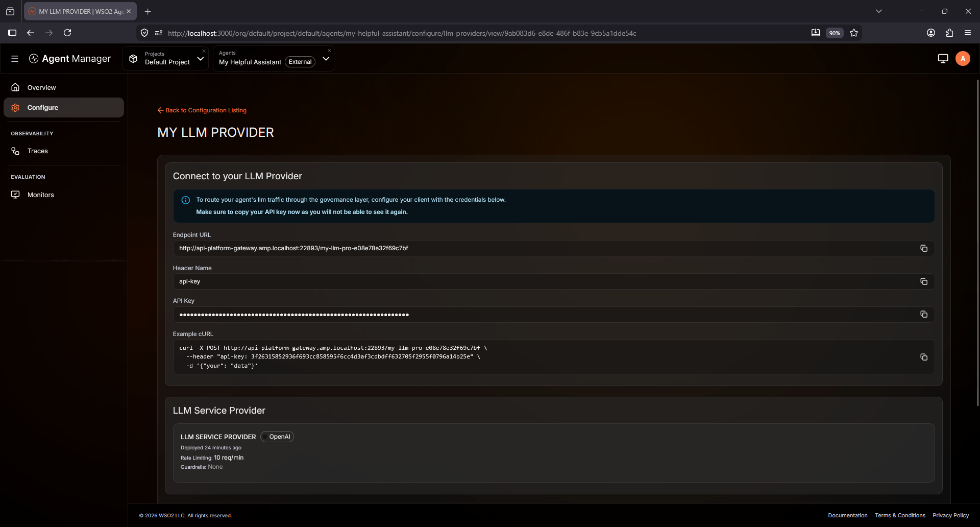Click the Header Name field
This screenshot has height=527, width=980.
click(x=554, y=281)
